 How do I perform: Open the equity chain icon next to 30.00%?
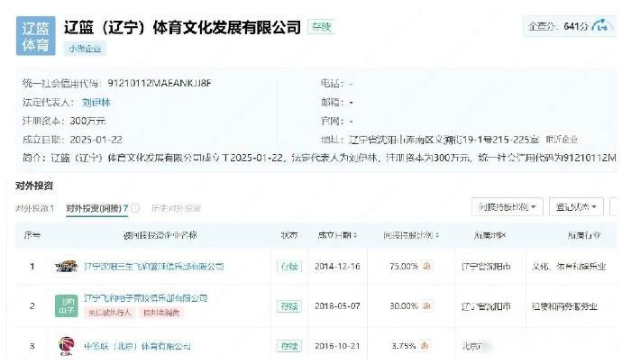coord(426,305)
